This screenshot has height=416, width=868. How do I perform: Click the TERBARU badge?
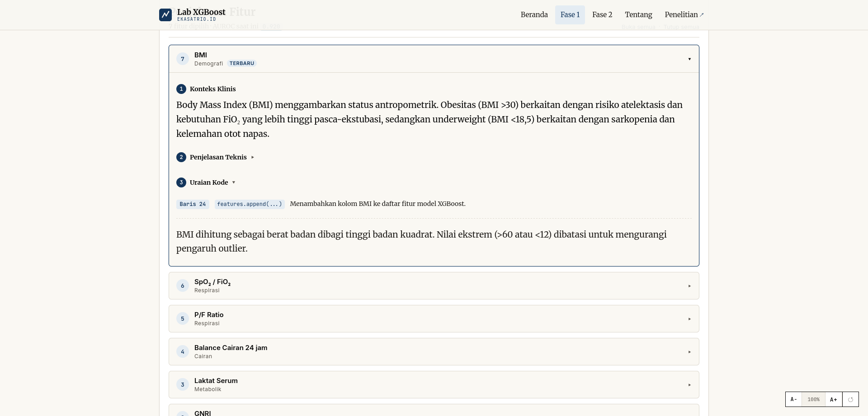tap(242, 63)
